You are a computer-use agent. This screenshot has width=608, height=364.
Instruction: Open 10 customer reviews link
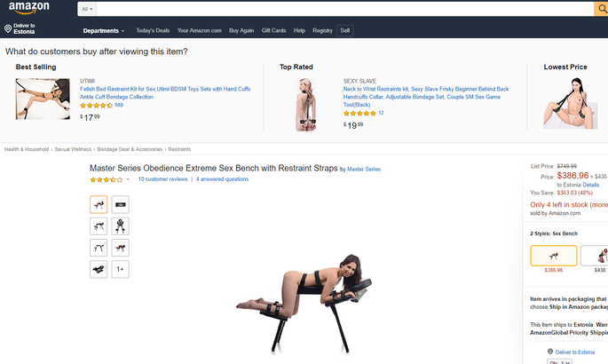coord(162,179)
